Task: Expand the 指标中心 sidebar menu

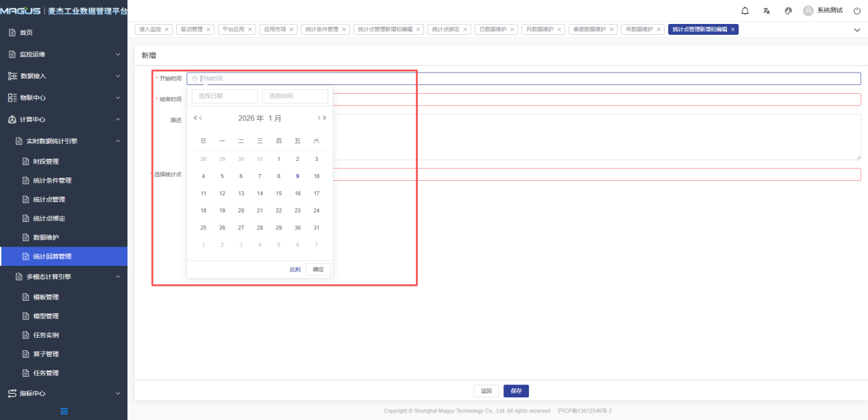Action: click(64, 393)
